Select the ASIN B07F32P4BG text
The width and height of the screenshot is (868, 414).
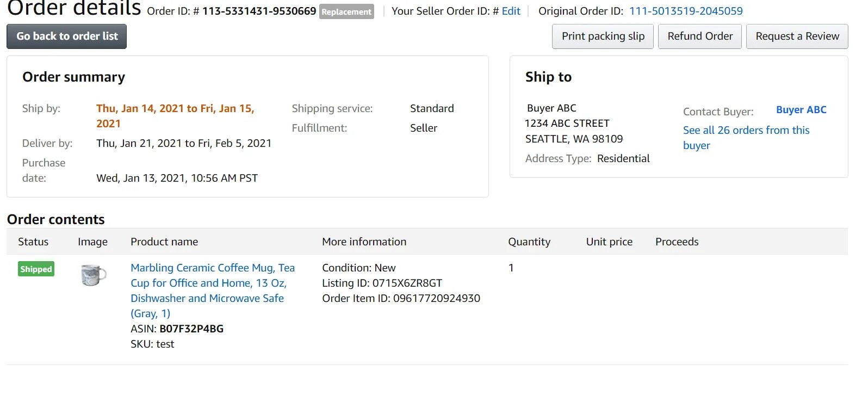(x=191, y=329)
